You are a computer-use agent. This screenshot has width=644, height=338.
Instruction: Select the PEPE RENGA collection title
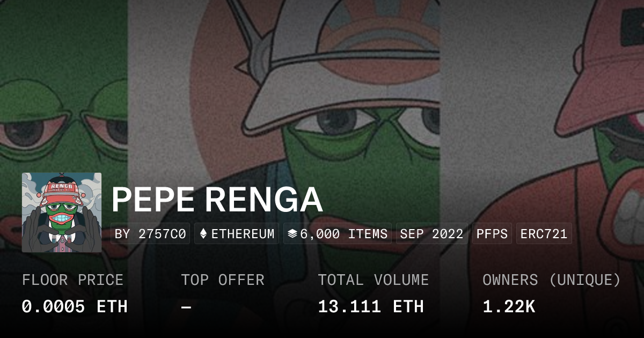coord(217,200)
